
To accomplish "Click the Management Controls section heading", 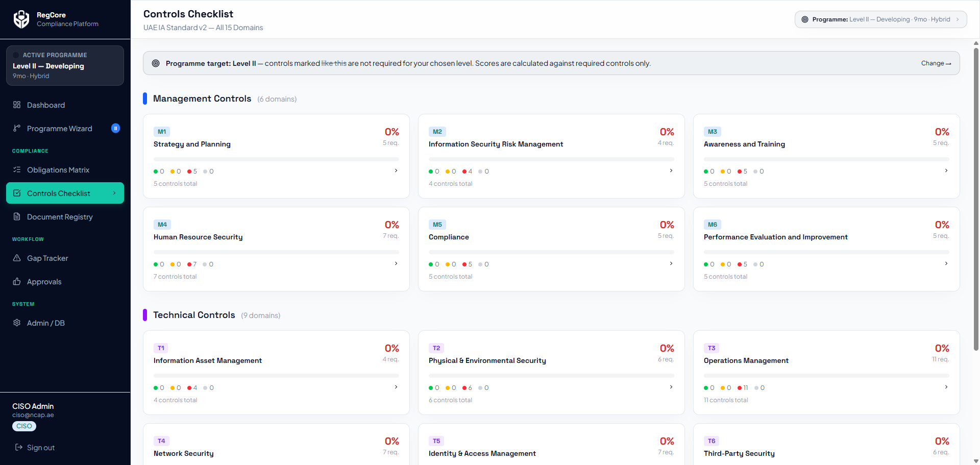I will click(202, 99).
